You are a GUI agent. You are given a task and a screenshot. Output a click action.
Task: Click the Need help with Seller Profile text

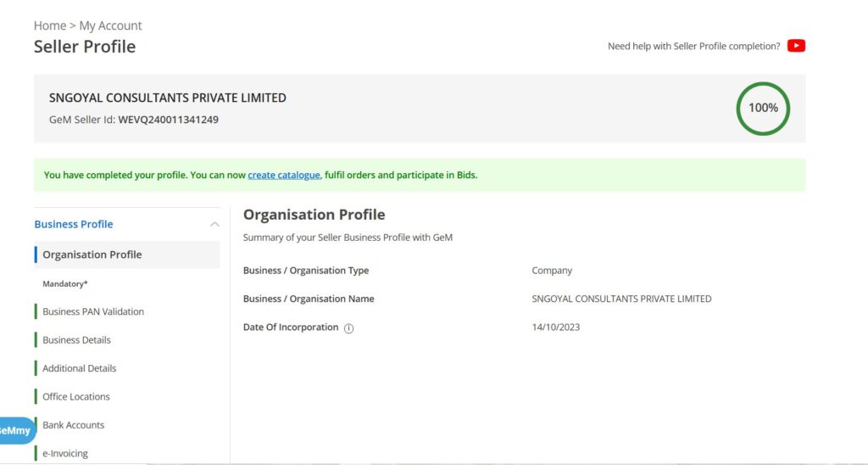point(693,46)
